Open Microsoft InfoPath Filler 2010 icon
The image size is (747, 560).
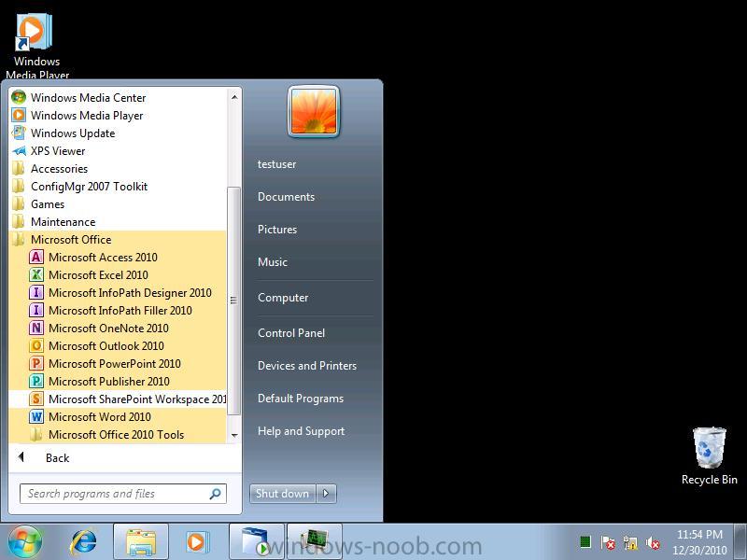tap(36, 311)
